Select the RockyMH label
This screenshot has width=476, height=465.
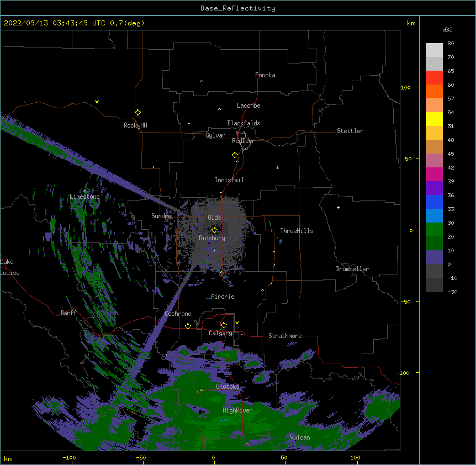tap(135, 125)
